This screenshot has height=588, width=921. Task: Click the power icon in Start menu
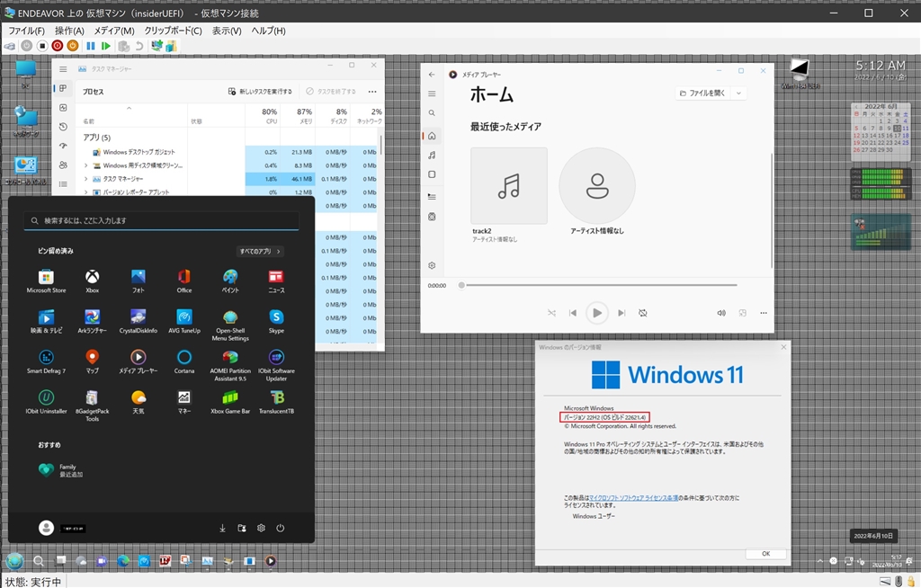pyautogui.click(x=281, y=529)
